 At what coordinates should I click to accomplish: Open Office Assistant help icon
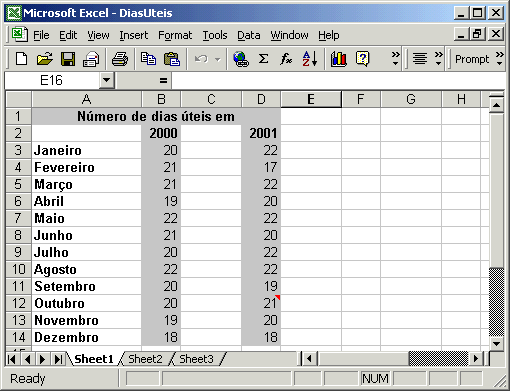(362, 59)
